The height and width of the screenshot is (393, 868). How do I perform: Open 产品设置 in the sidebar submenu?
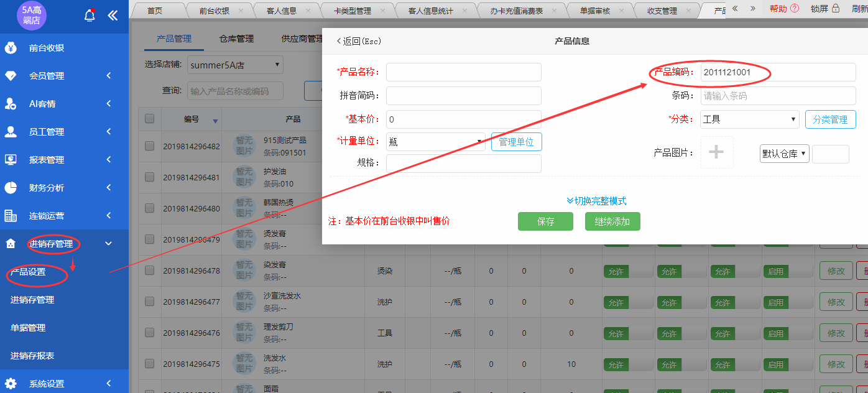pos(28,272)
